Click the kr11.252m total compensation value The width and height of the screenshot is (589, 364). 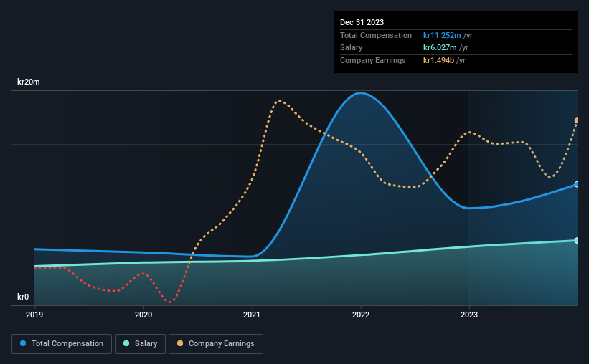[442, 35]
